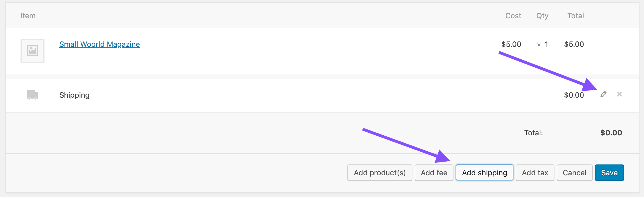Screen dimensions: 644x197
Task: Click the Qty column header
Action: pyautogui.click(x=542, y=16)
